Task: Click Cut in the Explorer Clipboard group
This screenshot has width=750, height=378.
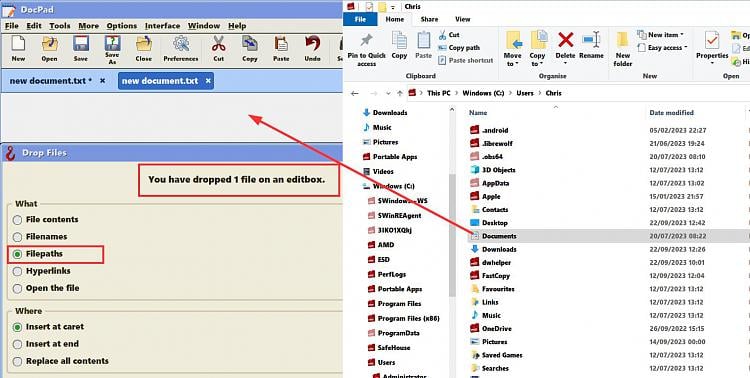Action: (449, 35)
